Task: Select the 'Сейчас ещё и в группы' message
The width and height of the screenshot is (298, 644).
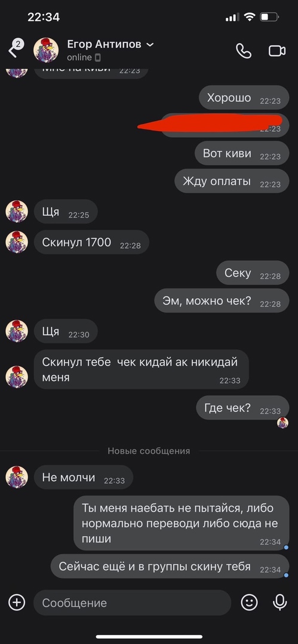Action: 170,566
